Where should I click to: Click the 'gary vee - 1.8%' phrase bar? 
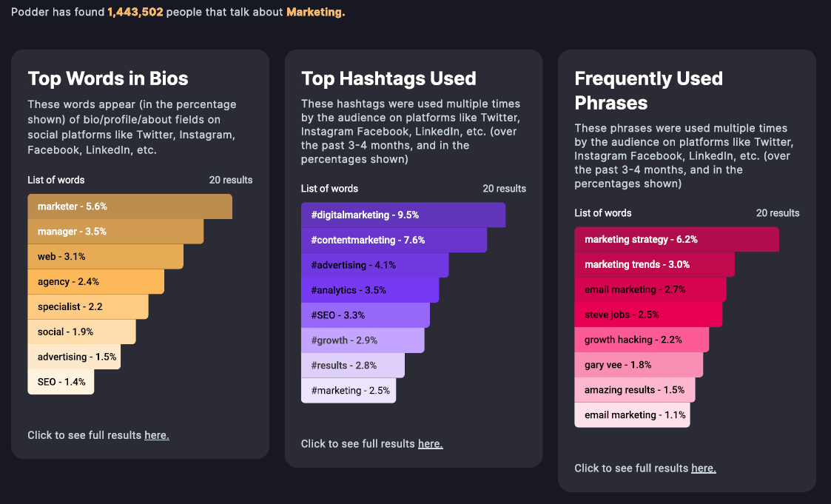click(638, 365)
